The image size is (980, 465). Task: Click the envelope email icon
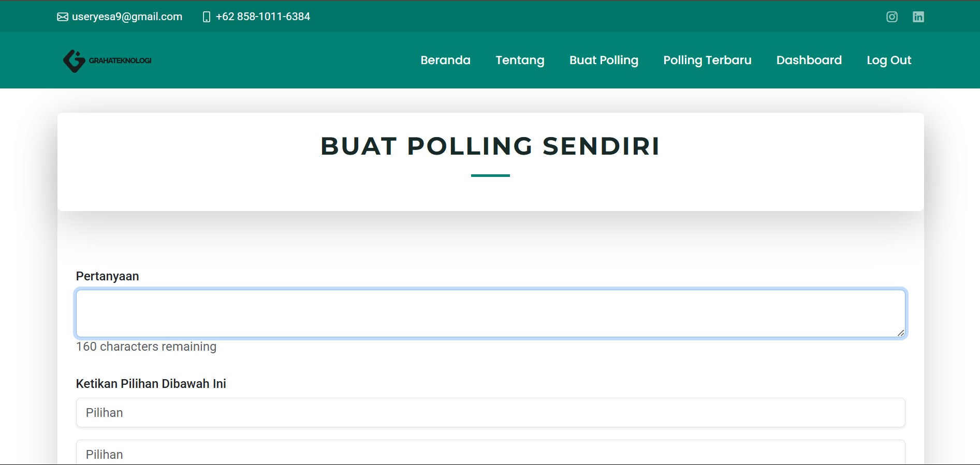(x=63, y=17)
